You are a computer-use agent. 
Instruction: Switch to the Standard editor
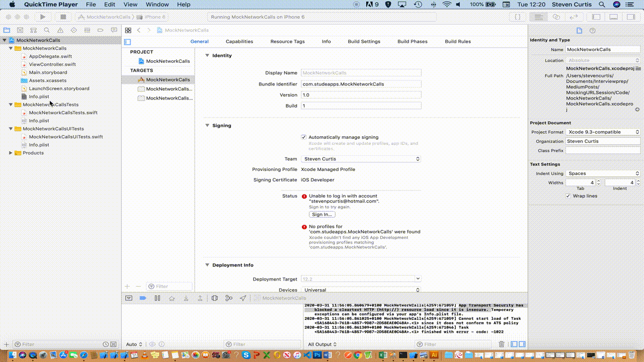click(x=538, y=17)
